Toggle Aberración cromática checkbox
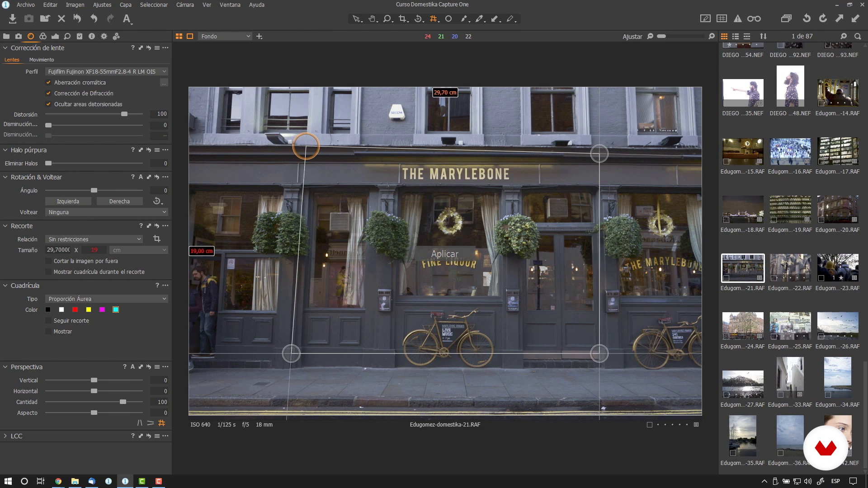 (48, 82)
